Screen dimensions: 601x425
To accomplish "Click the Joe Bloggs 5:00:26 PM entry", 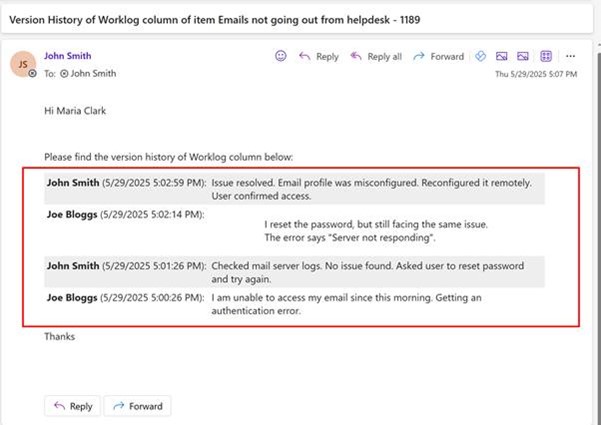I will (294, 304).
